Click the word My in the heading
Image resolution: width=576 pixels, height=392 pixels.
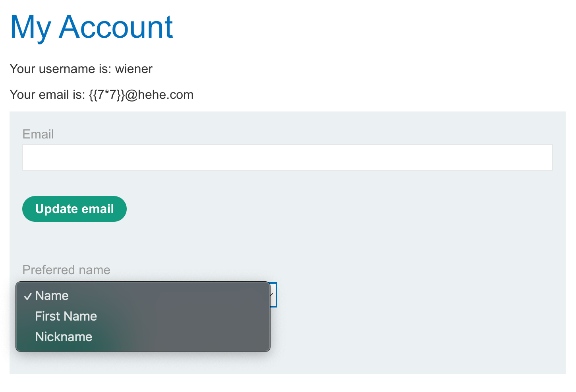[x=30, y=27]
